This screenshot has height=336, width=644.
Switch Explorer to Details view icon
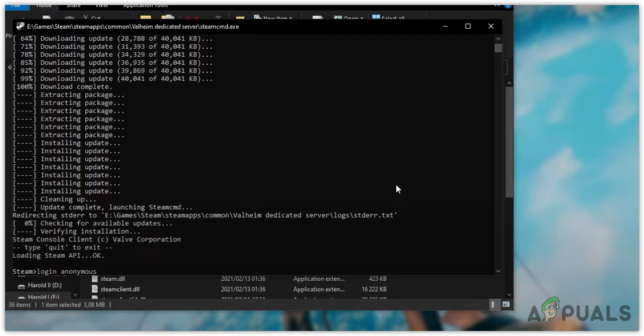(x=496, y=304)
